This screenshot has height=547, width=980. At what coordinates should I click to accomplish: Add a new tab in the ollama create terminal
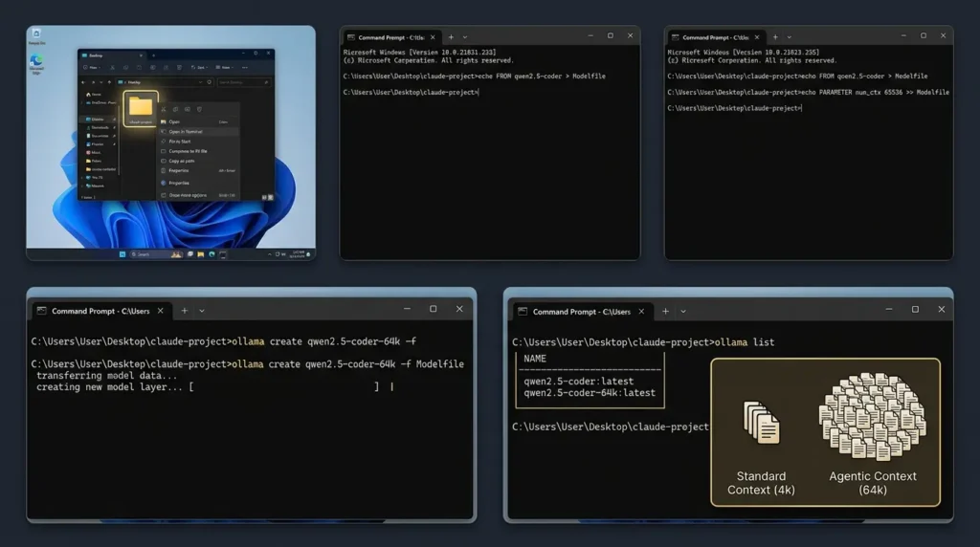point(185,311)
